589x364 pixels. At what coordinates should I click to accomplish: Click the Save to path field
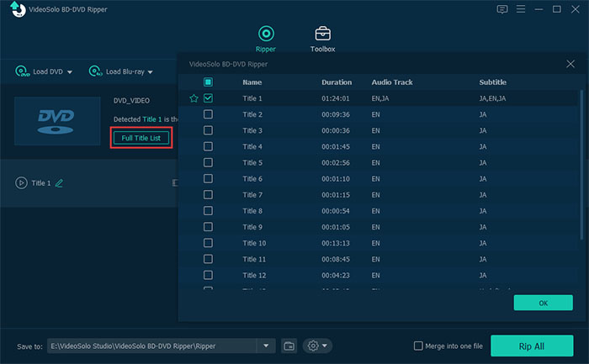pos(151,346)
